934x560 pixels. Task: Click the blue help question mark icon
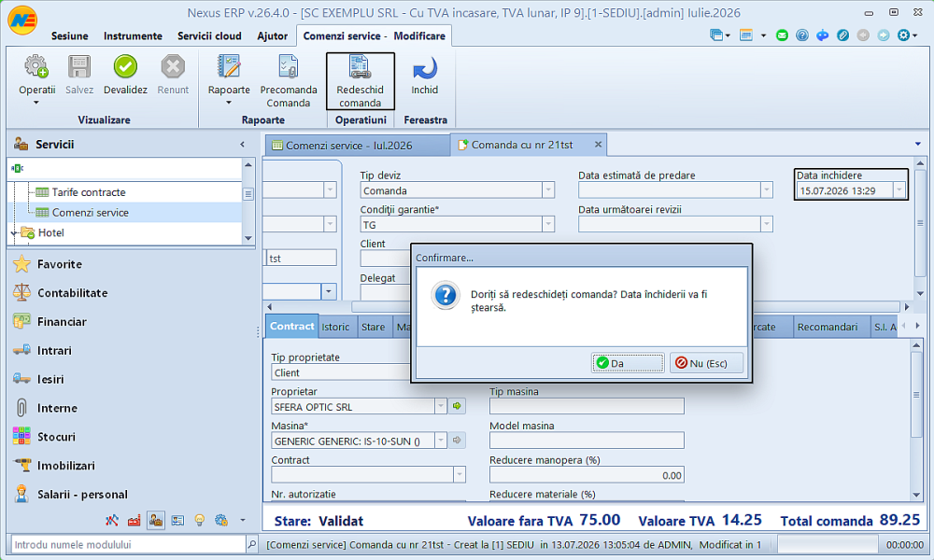point(802,35)
